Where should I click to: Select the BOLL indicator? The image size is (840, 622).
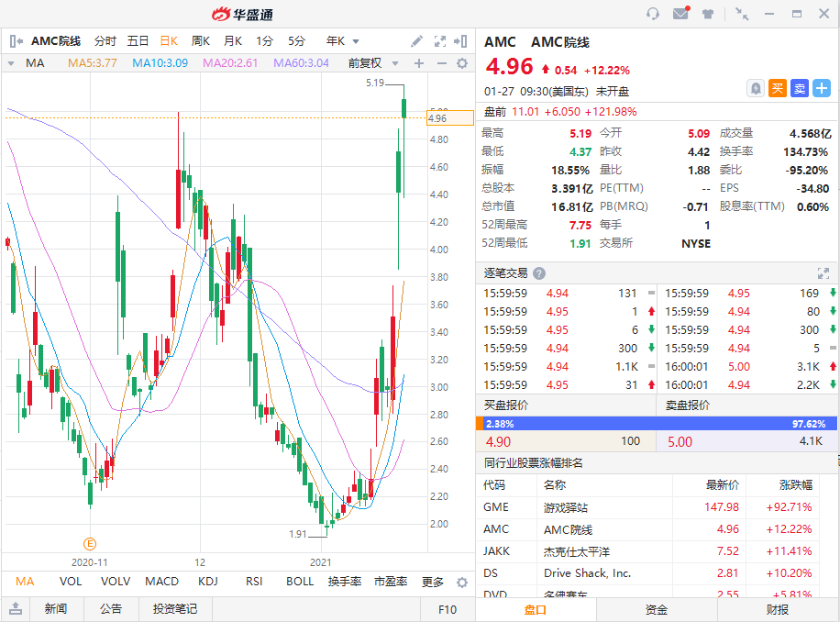click(x=300, y=582)
